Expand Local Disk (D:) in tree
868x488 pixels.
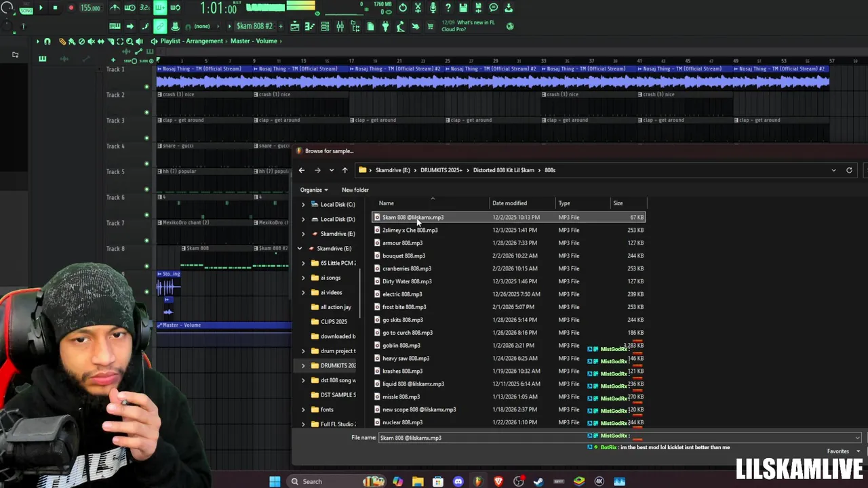coord(303,219)
